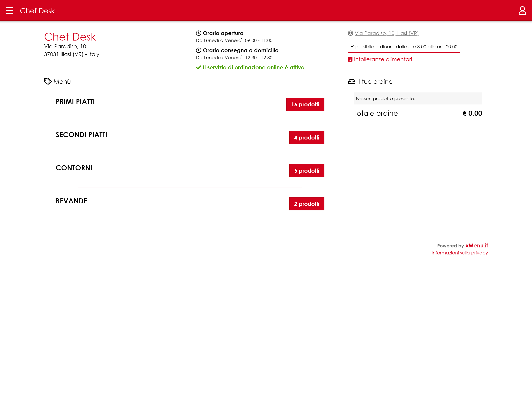This screenshot has height=399, width=532.
Task: Click the green checkmark service status icon
Action: (x=198, y=68)
